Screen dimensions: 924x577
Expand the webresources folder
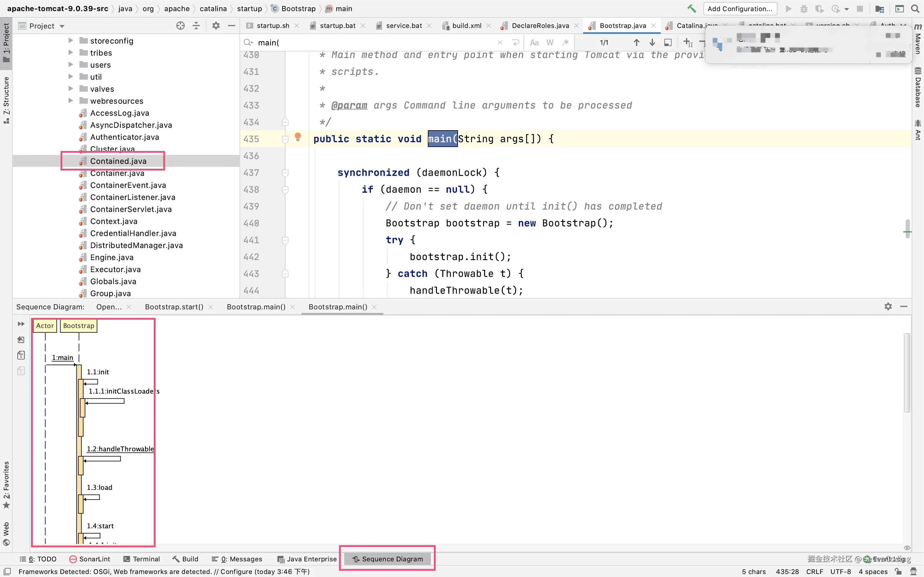pyautogui.click(x=71, y=101)
